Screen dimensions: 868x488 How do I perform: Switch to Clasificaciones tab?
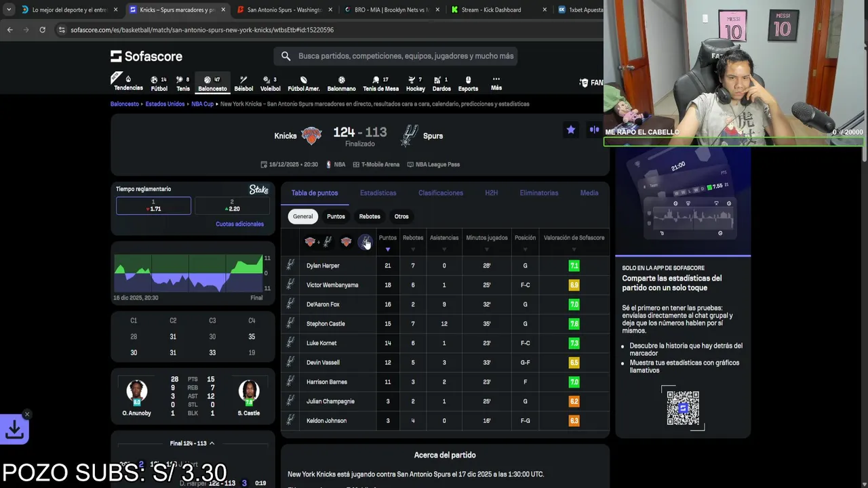point(441,193)
